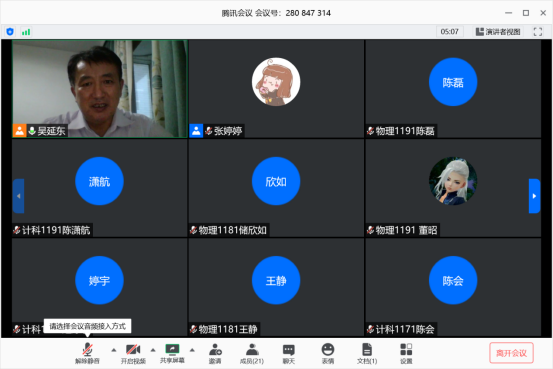Open the emoji reactions icon
Image resolution: width=553 pixels, height=369 pixels.
[x=328, y=353]
